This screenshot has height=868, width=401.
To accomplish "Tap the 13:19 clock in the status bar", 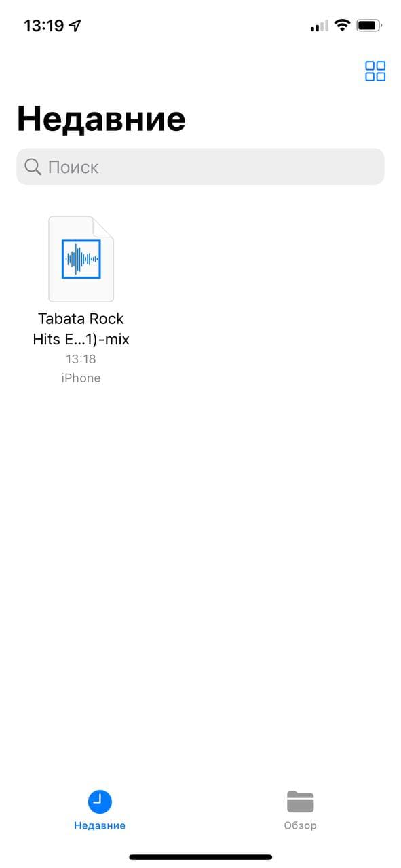I will 43,26.
